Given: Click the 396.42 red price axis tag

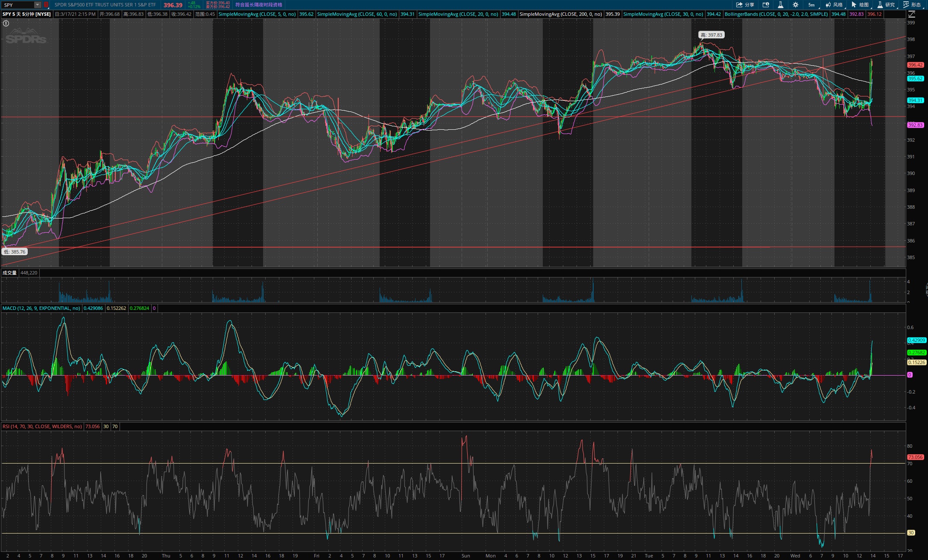Looking at the screenshot, I should point(916,65).
